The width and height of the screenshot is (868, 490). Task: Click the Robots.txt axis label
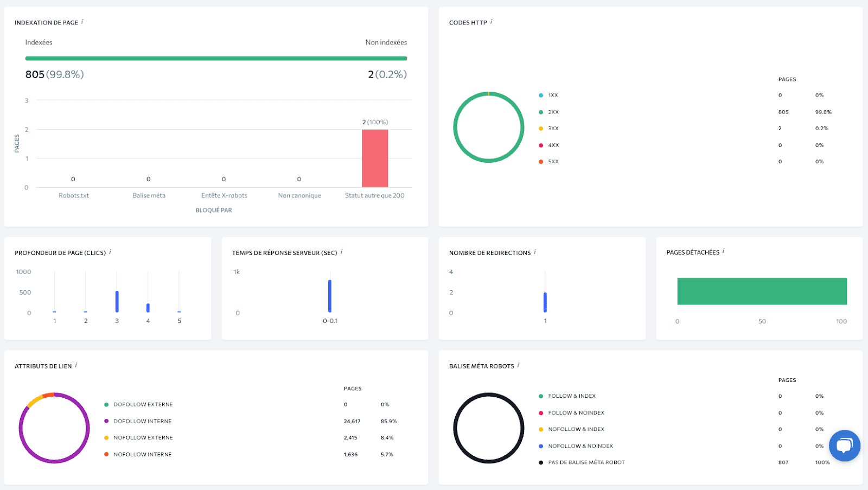point(74,195)
